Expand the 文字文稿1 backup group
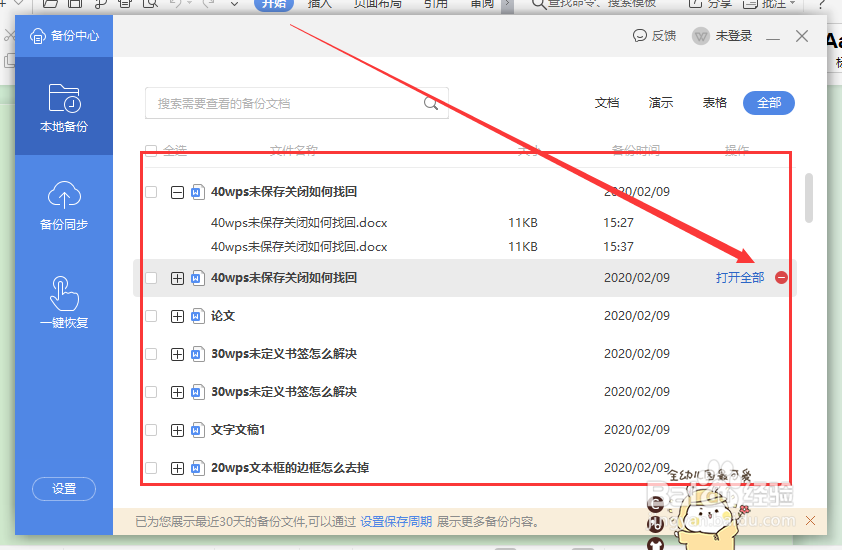 177,430
